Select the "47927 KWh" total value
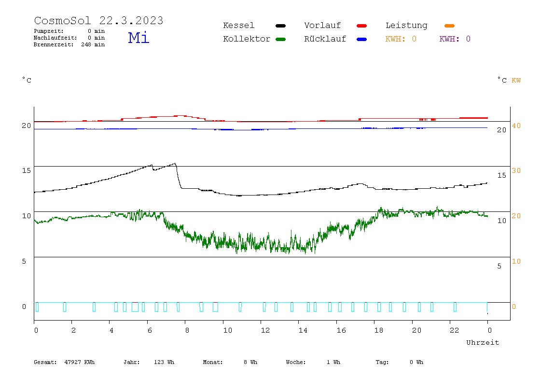This screenshot has height=392, width=554. coord(80,362)
